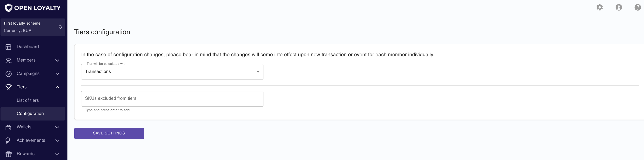Expand the Members submenu chevron

57,60
